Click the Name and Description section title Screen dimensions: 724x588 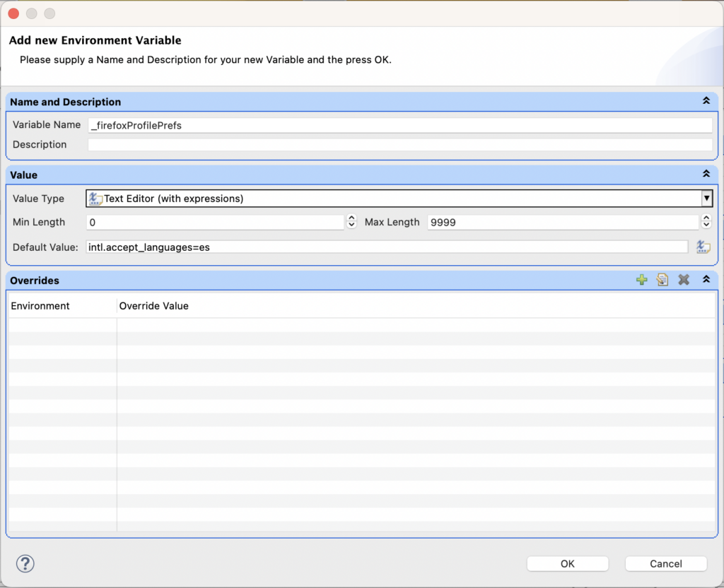click(x=66, y=102)
